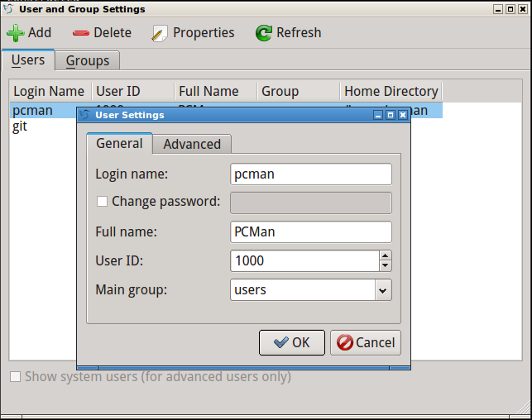Click the green plus Add icon
Viewport: 532px width, 420px height.
pyautogui.click(x=15, y=33)
